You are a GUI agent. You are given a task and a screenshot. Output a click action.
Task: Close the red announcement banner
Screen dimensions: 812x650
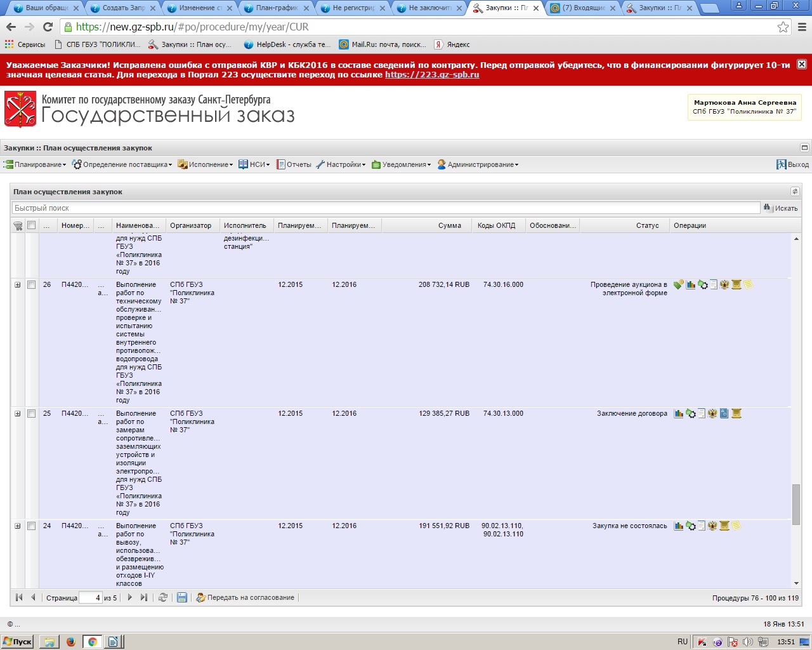(802, 64)
